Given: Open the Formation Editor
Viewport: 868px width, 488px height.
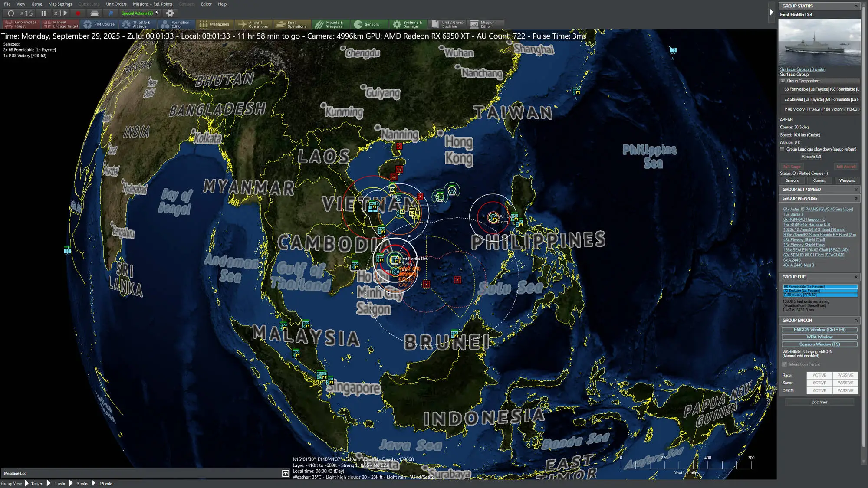Looking at the screenshot, I should [175, 24].
